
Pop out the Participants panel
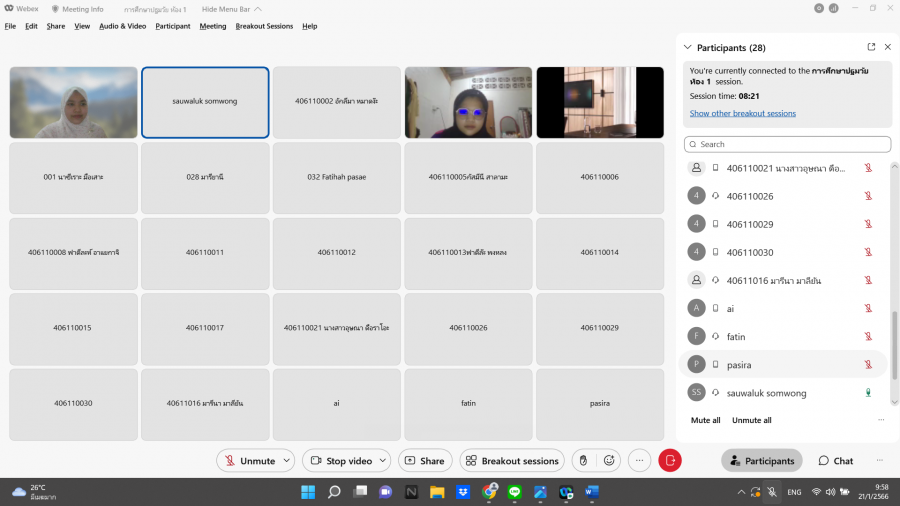coord(871,47)
